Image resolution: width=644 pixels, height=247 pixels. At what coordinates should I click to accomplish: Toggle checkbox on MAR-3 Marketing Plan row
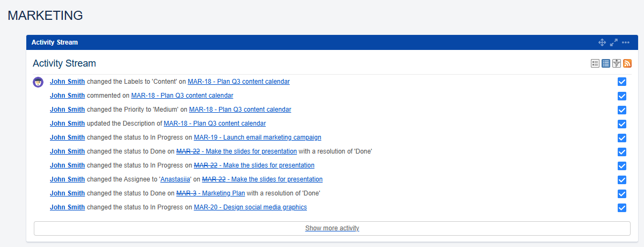pos(622,193)
